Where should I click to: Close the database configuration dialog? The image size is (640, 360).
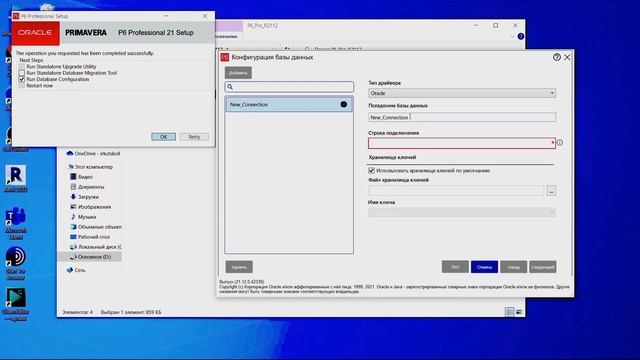point(567,57)
